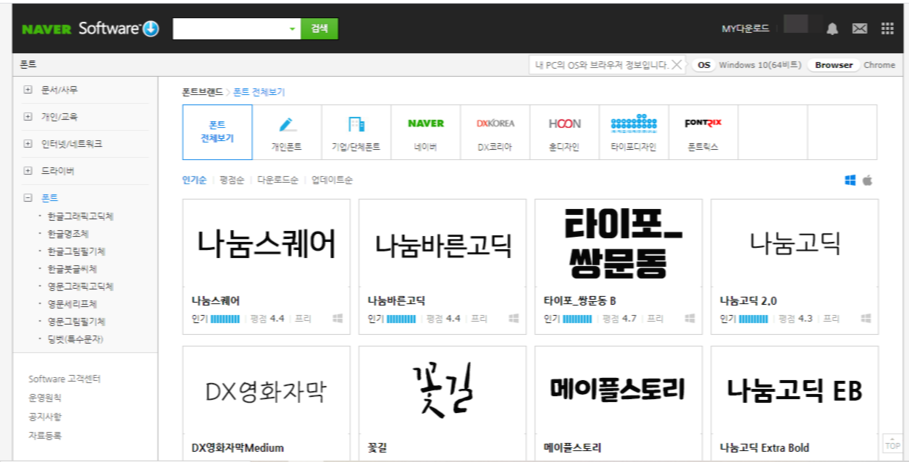Jump to top with TOP button
The width and height of the screenshot is (909, 462).
[893, 443]
